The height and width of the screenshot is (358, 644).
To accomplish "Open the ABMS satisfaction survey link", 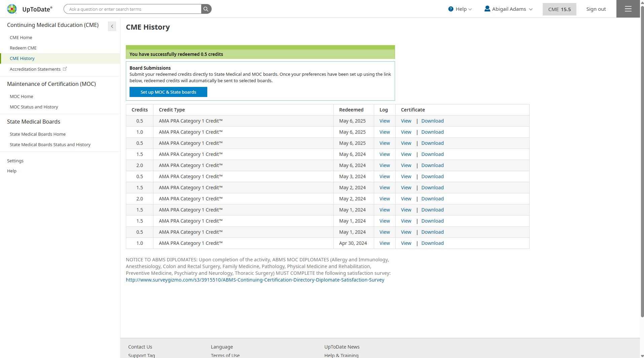I will [255, 280].
